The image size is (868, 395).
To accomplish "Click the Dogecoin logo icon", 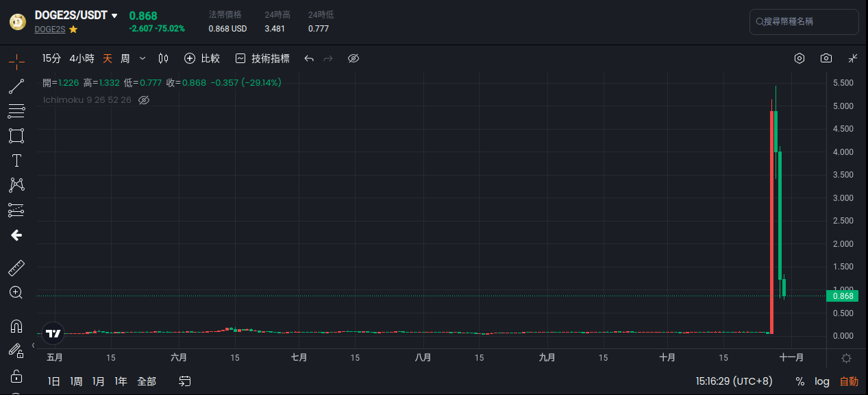I will [x=17, y=22].
